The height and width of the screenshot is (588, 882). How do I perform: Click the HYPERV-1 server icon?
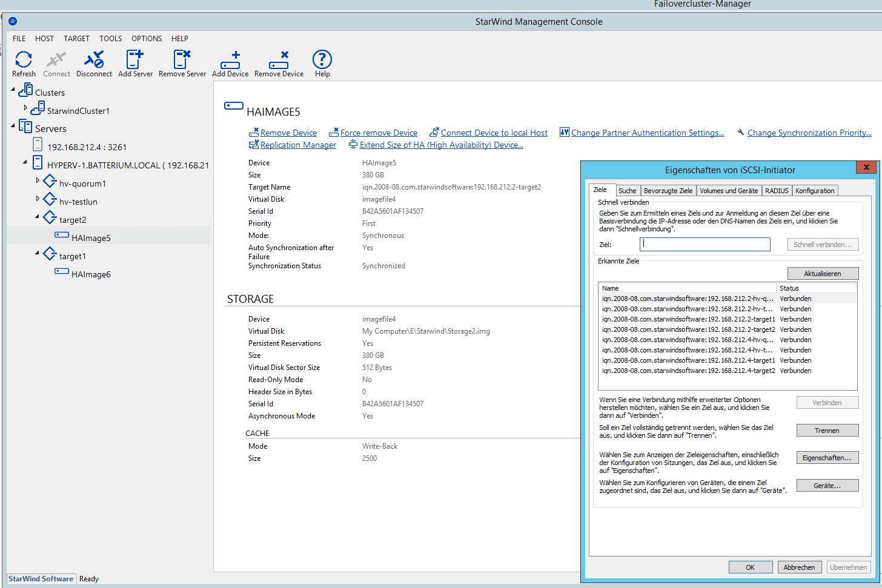coord(38,163)
